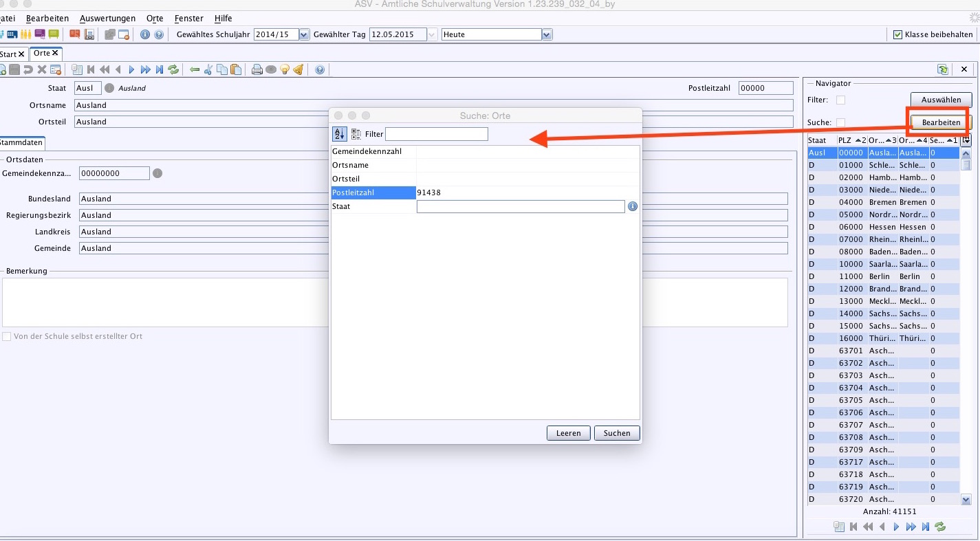This screenshot has height=541, width=980.
Task: Click the green back arrow icon
Action: (194, 69)
